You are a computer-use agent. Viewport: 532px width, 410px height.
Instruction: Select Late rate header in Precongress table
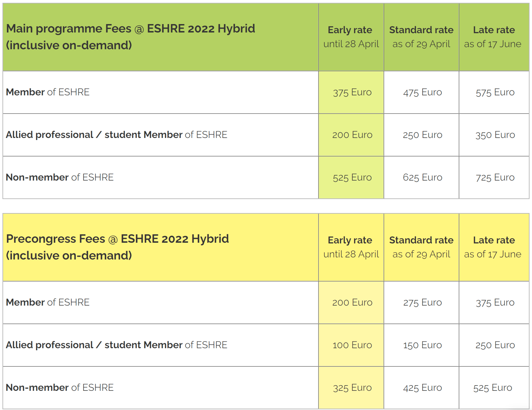(x=493, y=247)
